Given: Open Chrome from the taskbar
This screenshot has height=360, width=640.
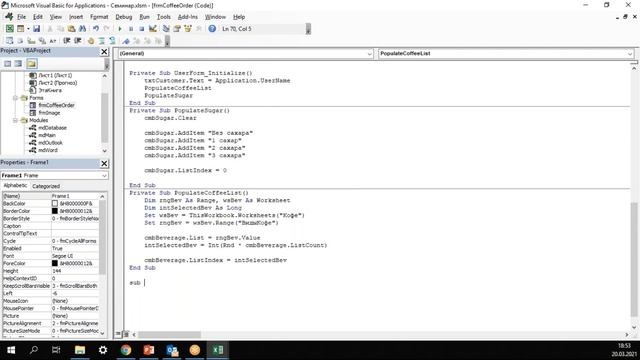Looking at the screenshot, I should point(126,350).
